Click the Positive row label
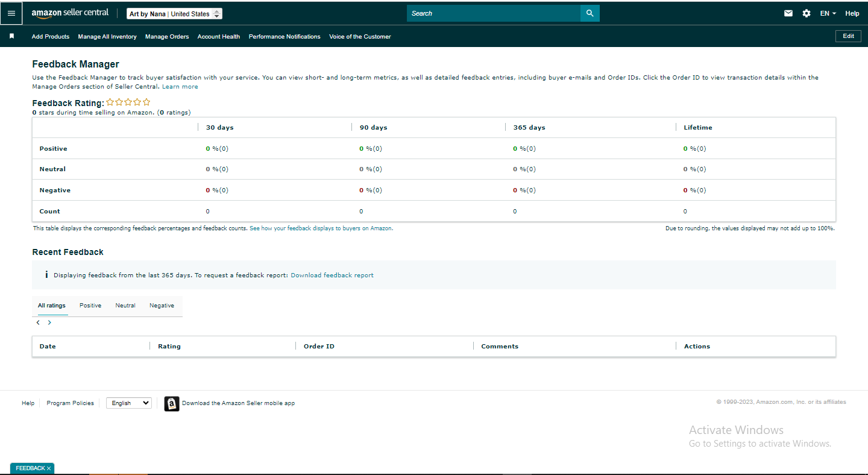868x475 pixels. (x=54, y=149)
